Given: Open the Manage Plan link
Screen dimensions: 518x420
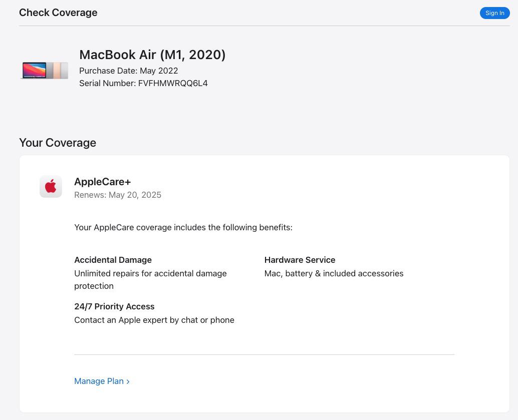Looking at the screenshot, I should tap(102, 381).
